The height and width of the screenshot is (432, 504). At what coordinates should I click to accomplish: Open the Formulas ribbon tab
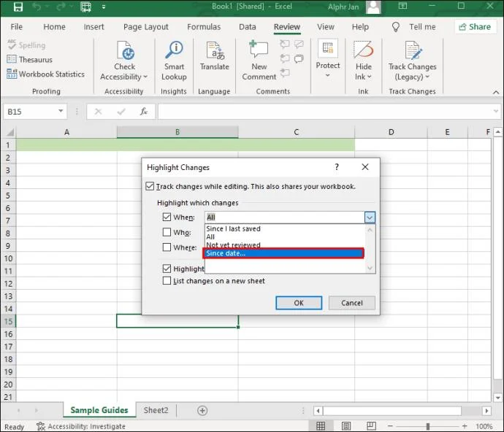tap(204, 27)
